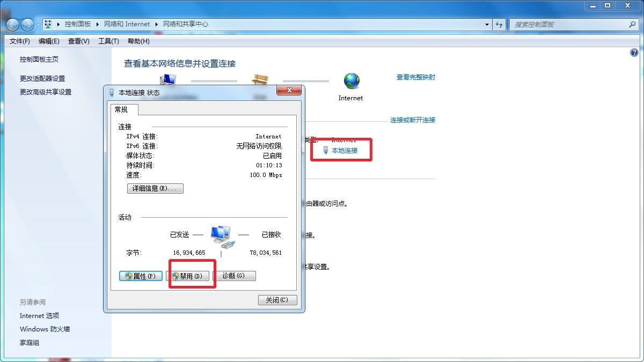Click the refresh button beside address bar
The width and height of the screenshot is (644, 362).
click(499, 24)
